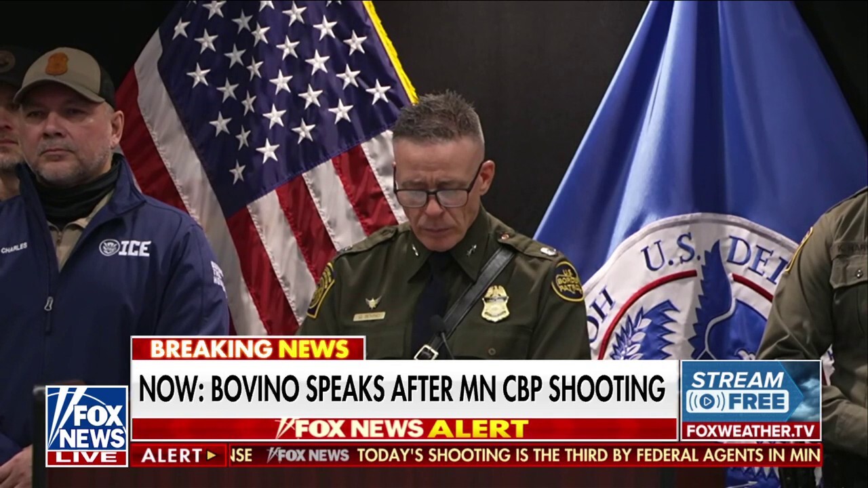
Task: Select the Fox News logo in the ticker
Action: [309, 455]
